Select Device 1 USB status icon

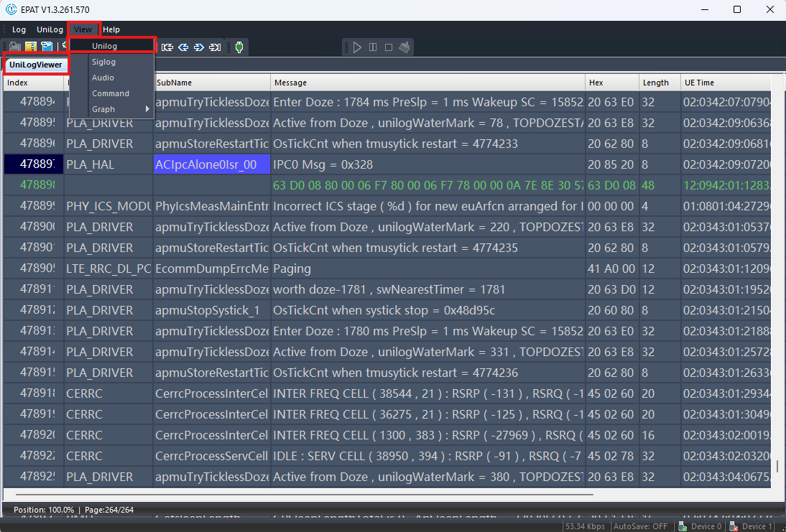point(734,526)
